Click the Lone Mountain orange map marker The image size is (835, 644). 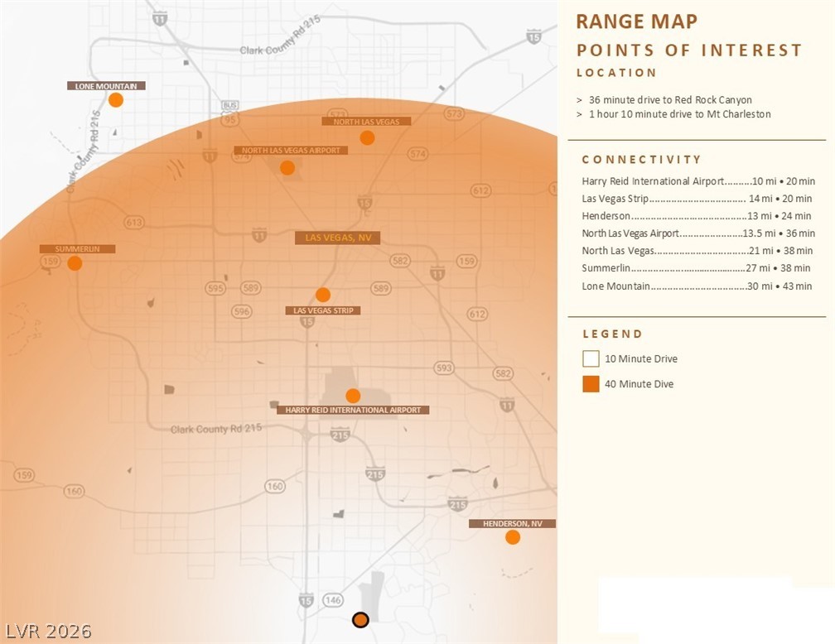click(116, 100)
